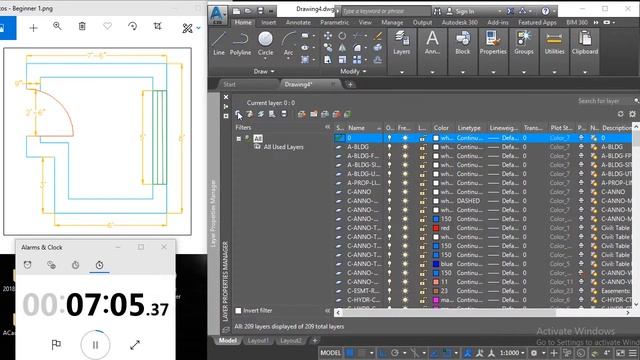Open the Clipboard ribbon panel
The image size is (640, 360).
coord(585,42)
